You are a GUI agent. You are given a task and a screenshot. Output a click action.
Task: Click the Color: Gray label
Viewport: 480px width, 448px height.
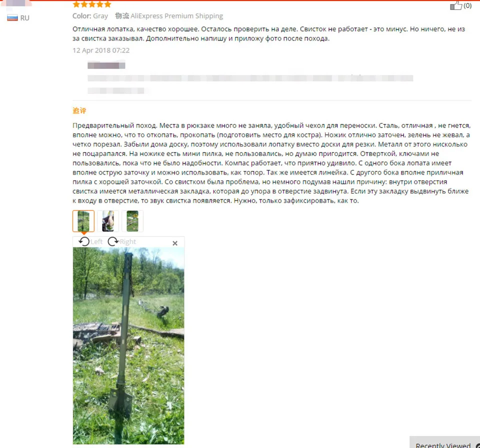(x=90, y=16)
